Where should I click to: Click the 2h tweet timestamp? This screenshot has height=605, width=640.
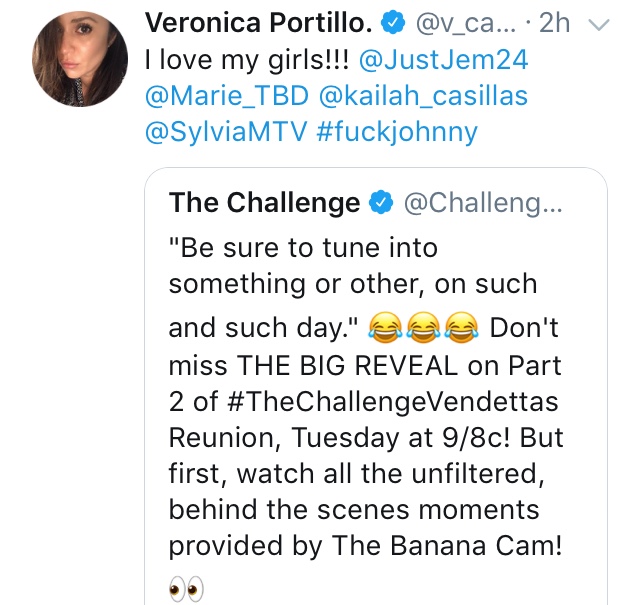[554, 23]
